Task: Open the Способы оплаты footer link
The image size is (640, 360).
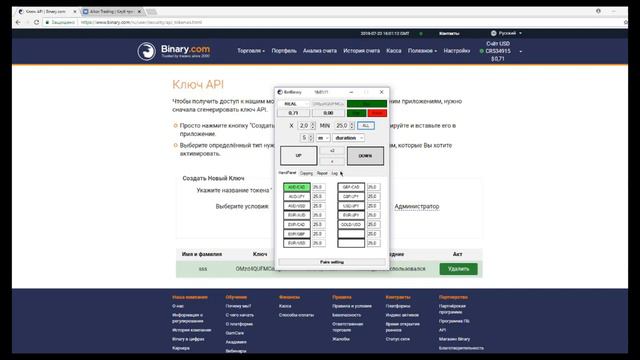Action: click(x=296, y=315)
